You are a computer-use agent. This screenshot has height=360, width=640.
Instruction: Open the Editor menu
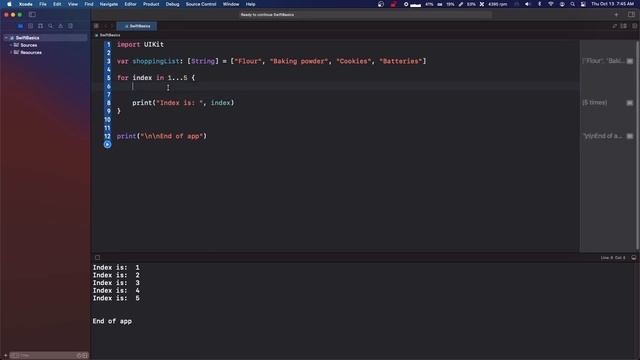[x=130, y=4]
